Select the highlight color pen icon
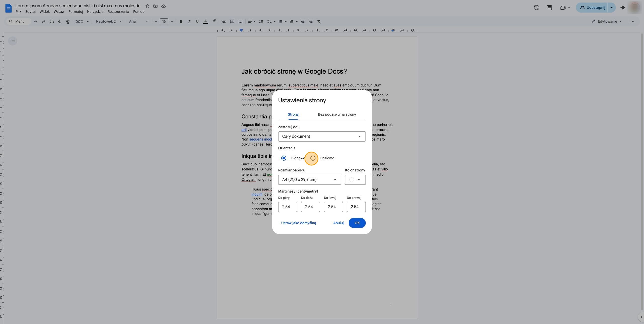The height and width of the screenshot is (324, 644). tap(214, 21)
